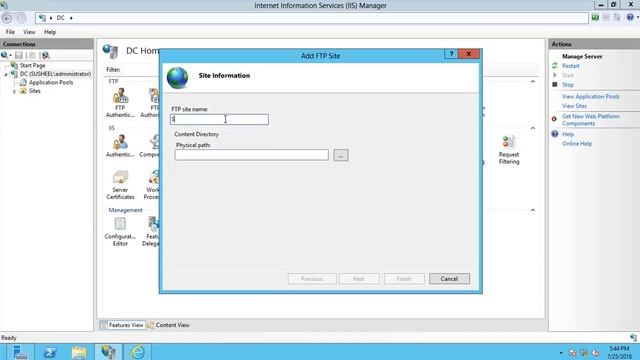Open File Explorer from taskbar

coord(79,352)
